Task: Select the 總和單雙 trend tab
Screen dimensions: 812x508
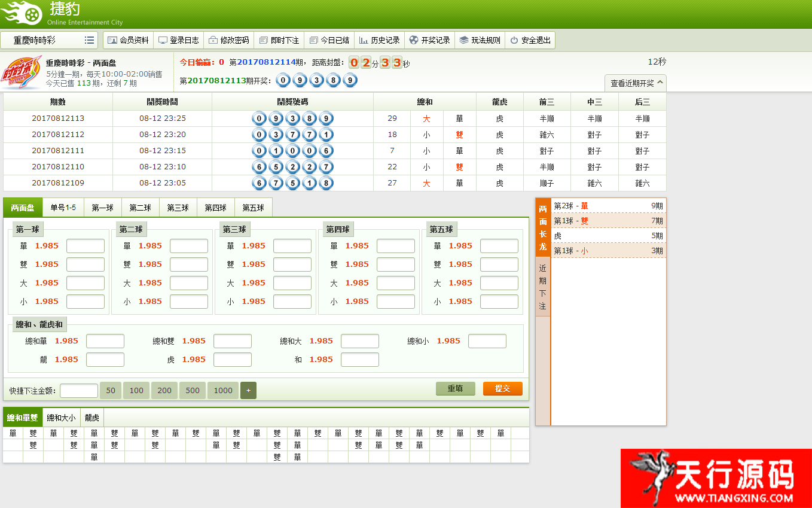Action: pos(23,418)
